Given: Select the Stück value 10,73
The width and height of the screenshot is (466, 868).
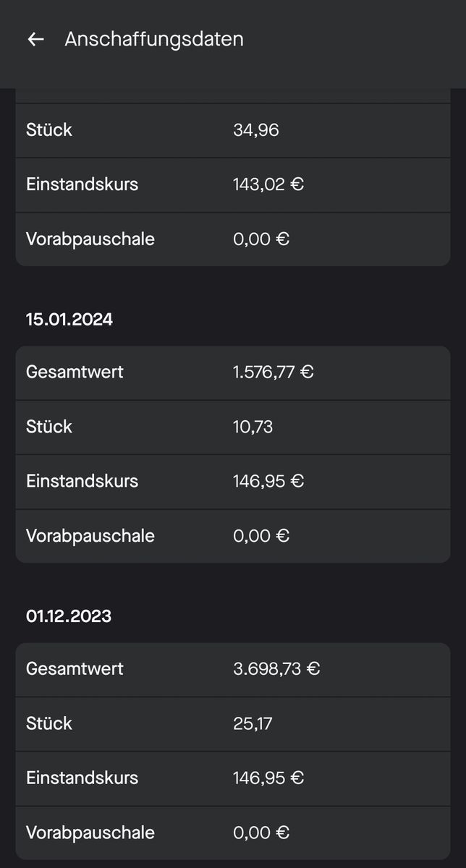Looking at the screenshot, I should 253,427.
